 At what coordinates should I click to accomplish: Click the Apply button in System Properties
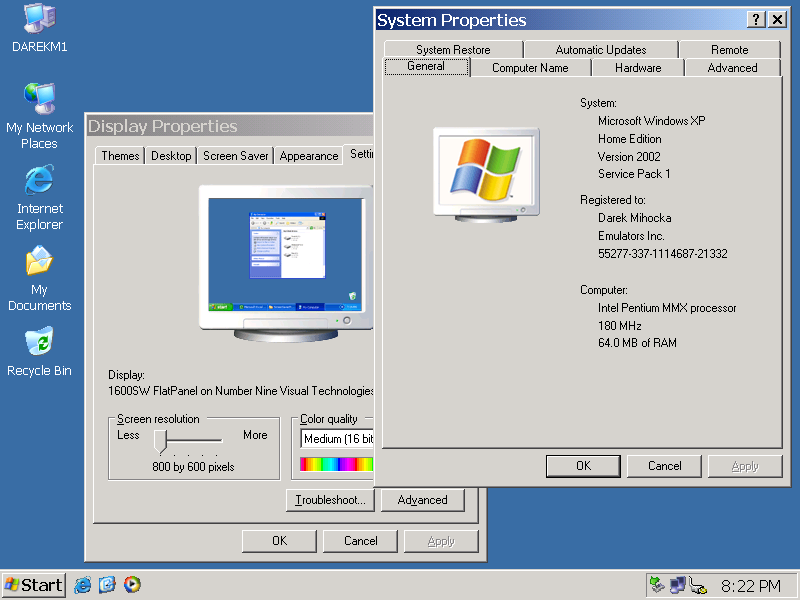(745, 466)
